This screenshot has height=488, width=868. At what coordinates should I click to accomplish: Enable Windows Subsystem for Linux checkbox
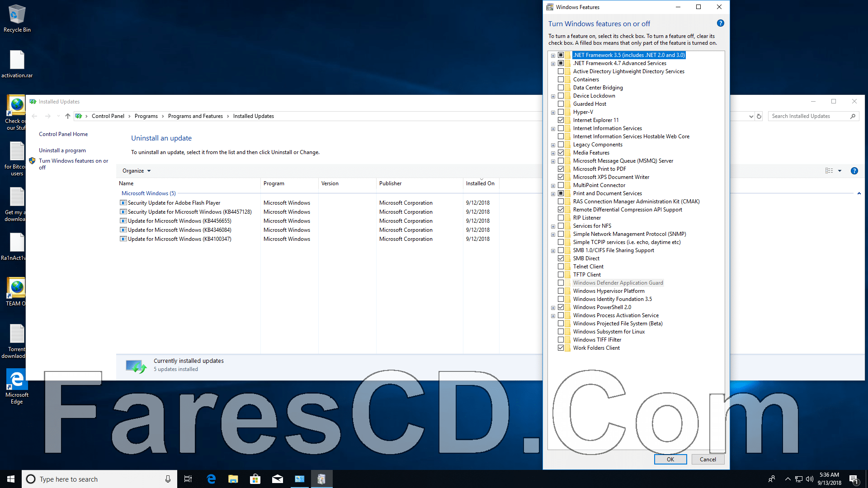[561, 332]
